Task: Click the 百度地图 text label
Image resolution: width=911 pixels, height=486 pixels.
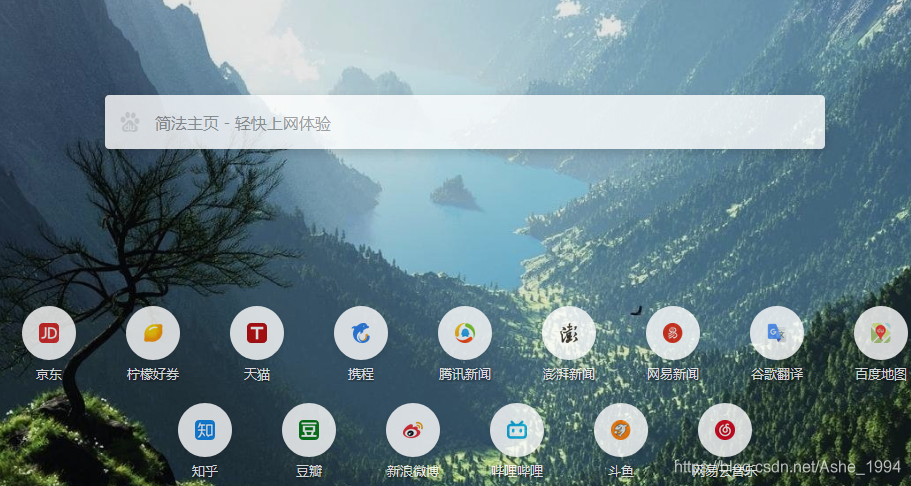Action: (x=881, y=374)
